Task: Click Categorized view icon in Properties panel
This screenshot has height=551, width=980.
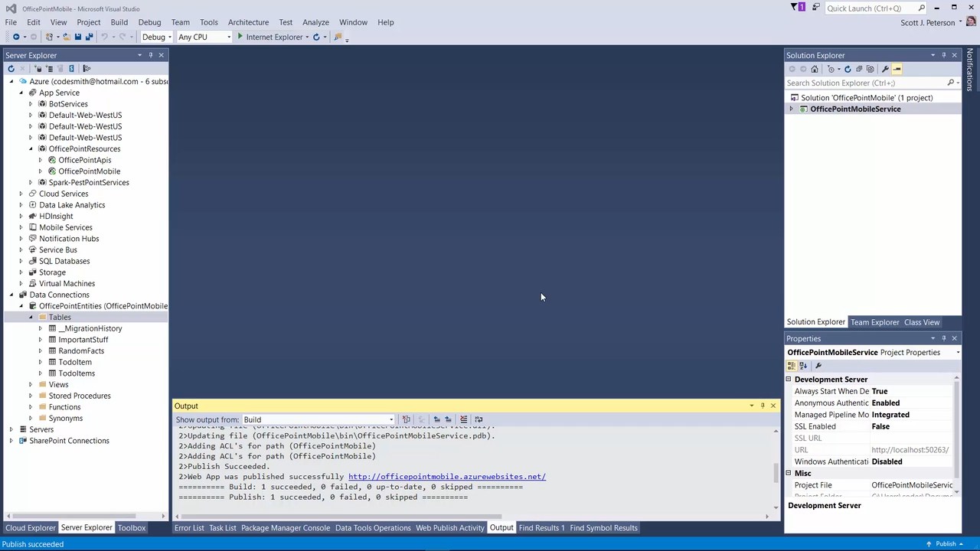Action: coord(792,366)
